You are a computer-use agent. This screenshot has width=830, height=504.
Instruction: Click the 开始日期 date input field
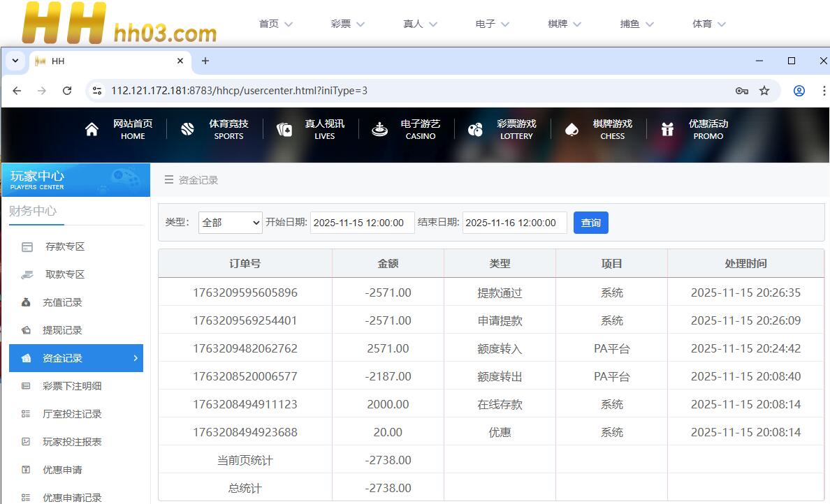362,223
